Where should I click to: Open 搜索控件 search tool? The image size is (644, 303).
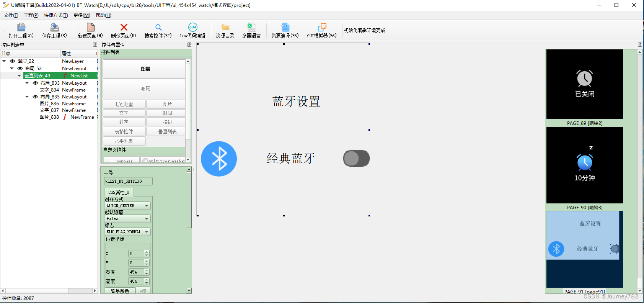[158, 30]
